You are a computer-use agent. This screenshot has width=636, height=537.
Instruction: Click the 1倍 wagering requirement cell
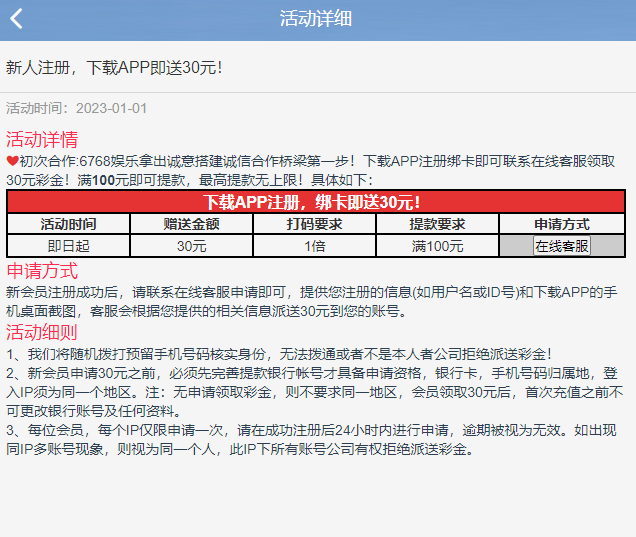315,246
